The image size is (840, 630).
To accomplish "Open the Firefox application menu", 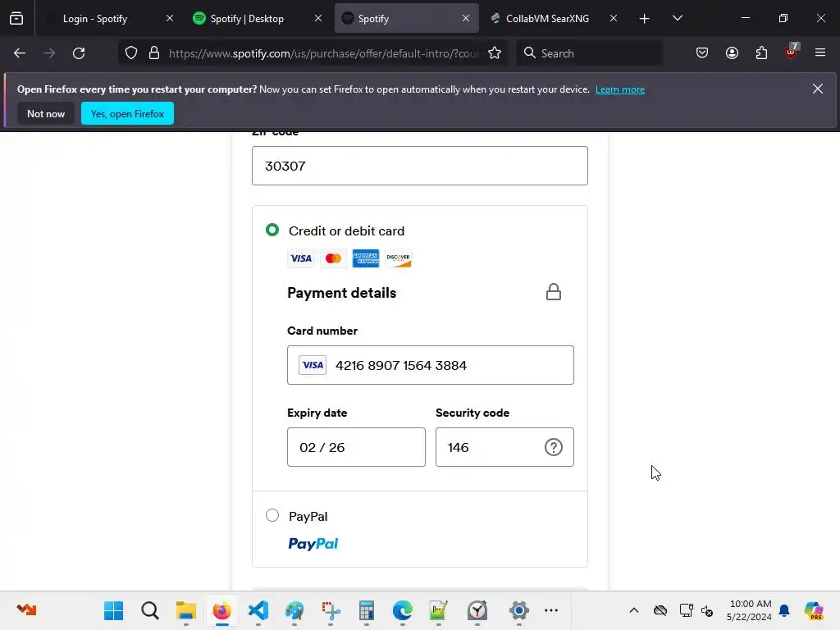I will pyautogui.click(x=820, y=53).
